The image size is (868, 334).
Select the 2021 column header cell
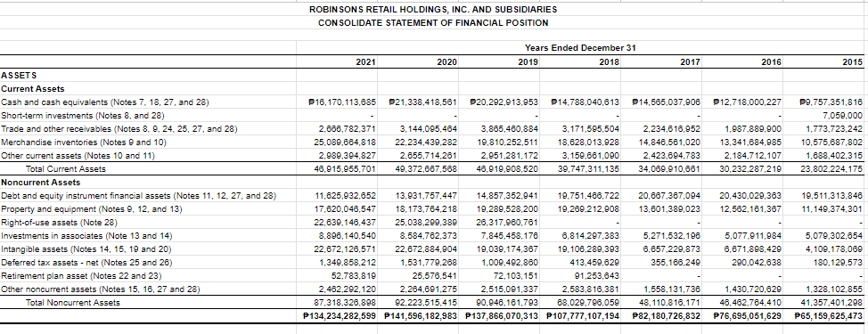click(x=337, y=62)
